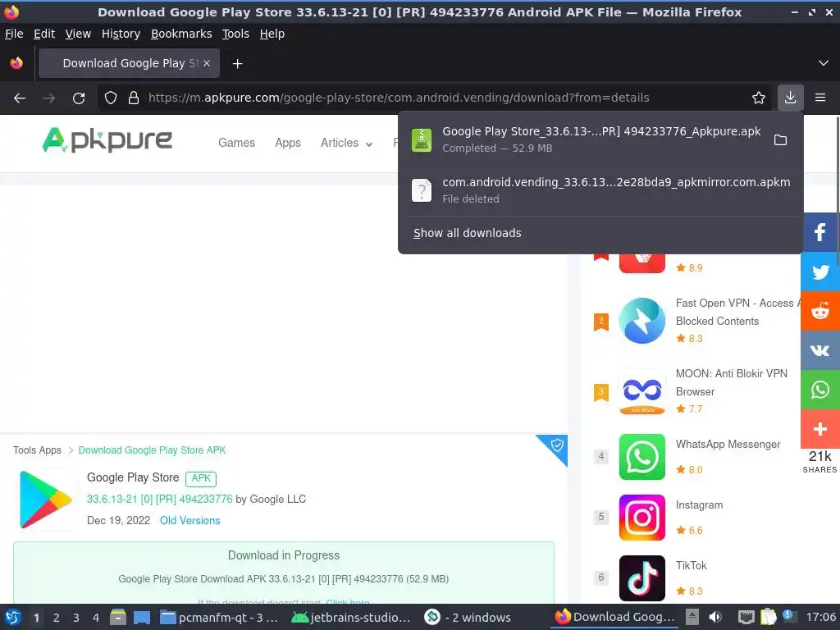Switch to virtual desktop 4

96,618
